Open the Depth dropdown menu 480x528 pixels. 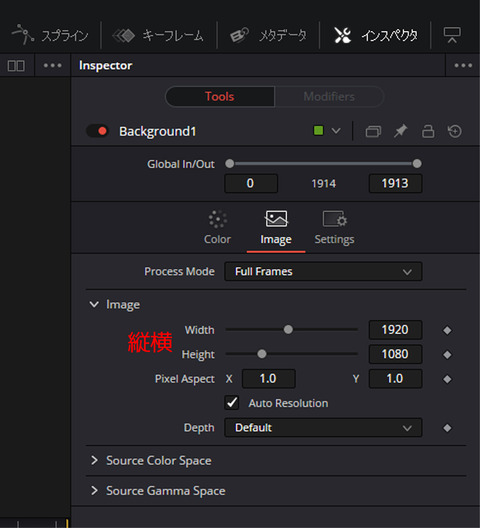(x=323, y=428)
